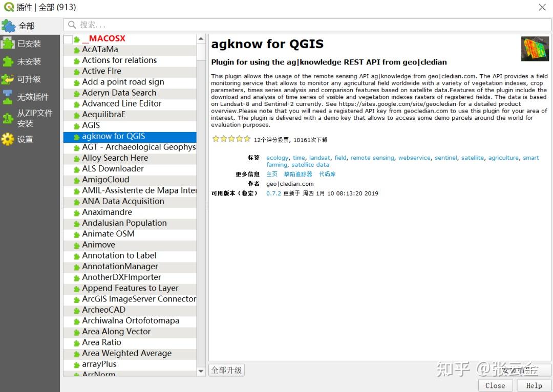Open the 主页 homepage link for agknow
The height and width of the screenshot is (392, 553).
pyautogui.click(x=271, y=174)
